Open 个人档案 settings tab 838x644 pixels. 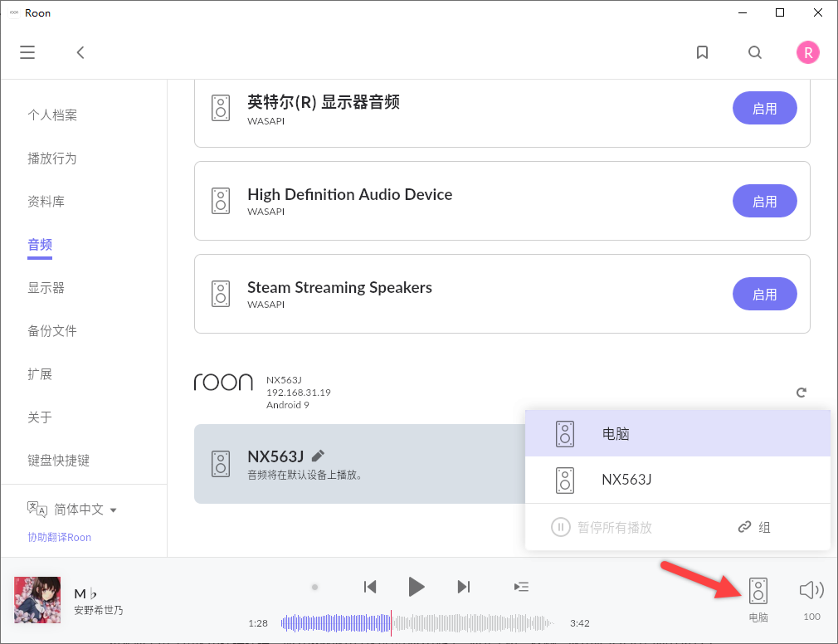pyautogui.click(x=52, y=115)
